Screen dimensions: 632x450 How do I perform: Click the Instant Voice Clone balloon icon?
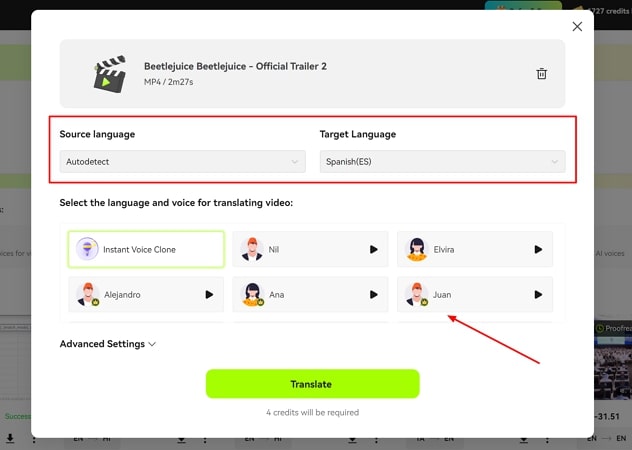click(x=87, y=249)
